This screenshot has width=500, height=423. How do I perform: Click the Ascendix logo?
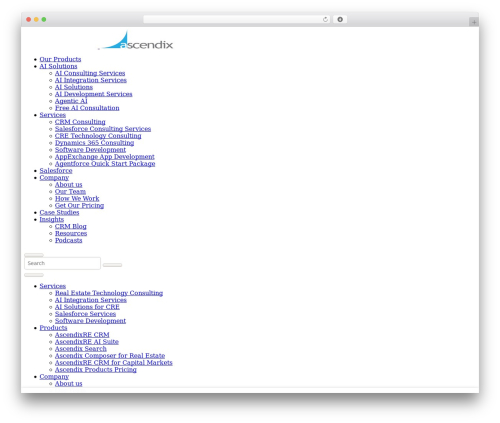click(136, 40)
